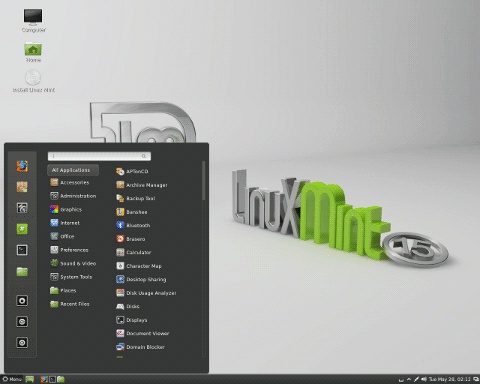Open Install Linux Mint desktop icon
The image size is (480, 384).
33,81
